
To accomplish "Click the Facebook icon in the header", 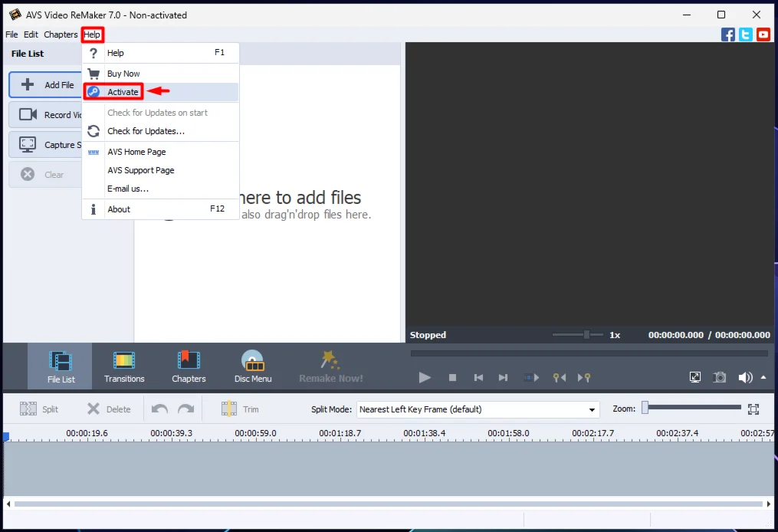I will click(728, 34).
